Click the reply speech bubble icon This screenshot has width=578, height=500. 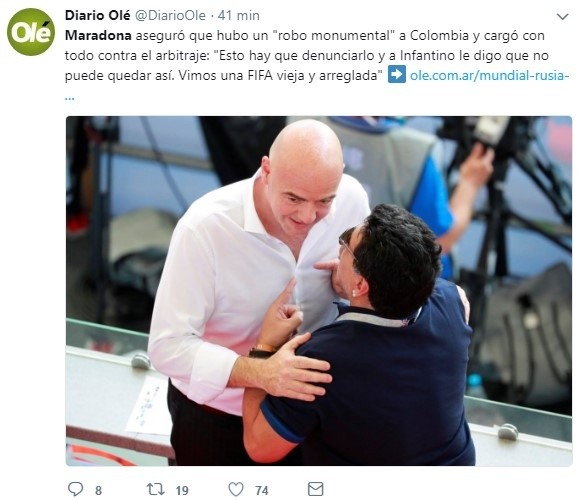click(76, 489)
